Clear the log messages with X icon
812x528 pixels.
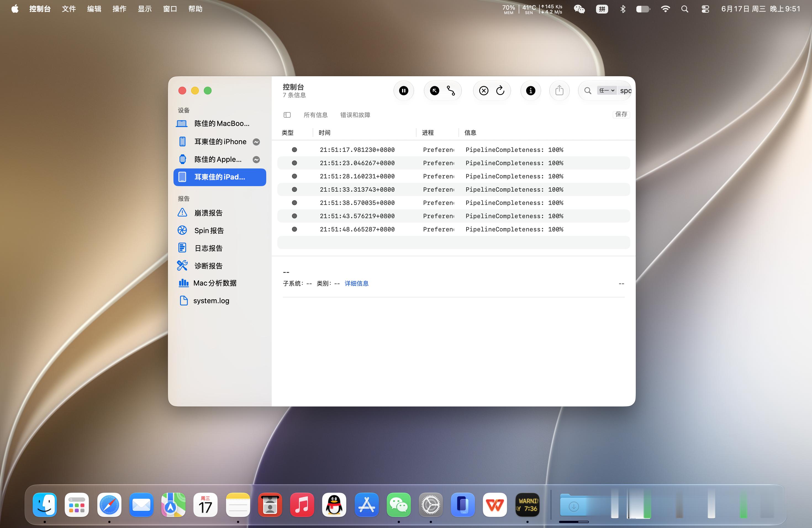coord(483,91)
